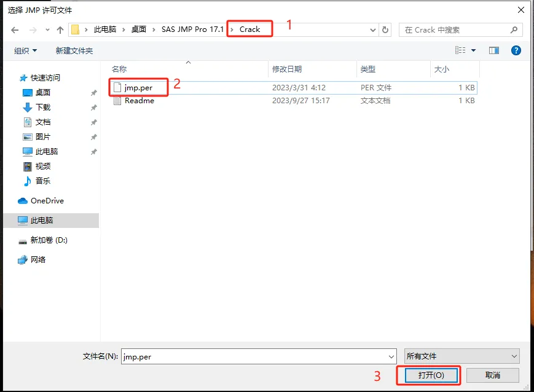This screenshot has width=534, height=392.
Task: Open 音乐 folder in sidebar
Action: tap(43, 181)
